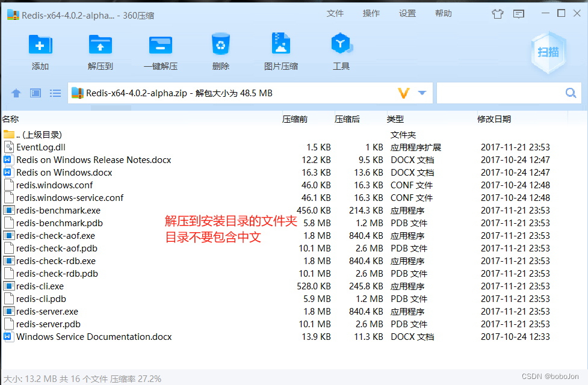The image size is (588, 385).
Task: Click the orange V icon in the path bar
Action: coord(404,93)
